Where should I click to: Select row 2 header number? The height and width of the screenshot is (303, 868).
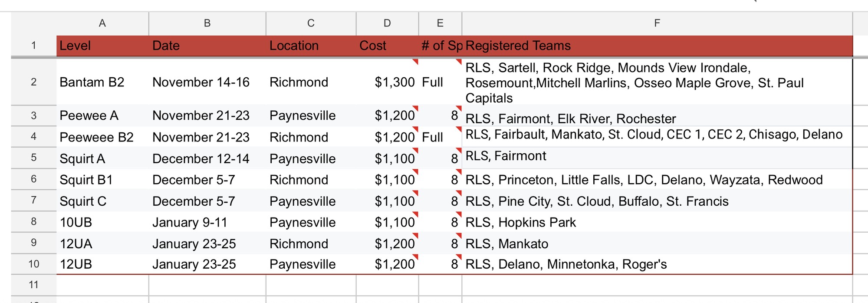pos(34,82)
